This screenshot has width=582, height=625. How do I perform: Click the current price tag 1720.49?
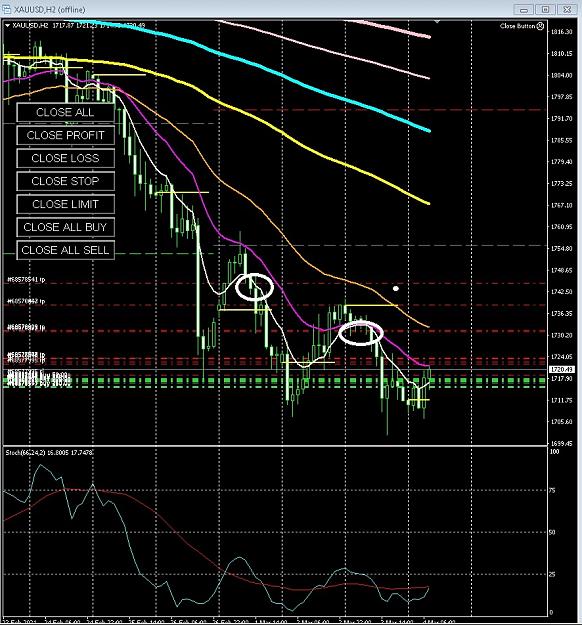561,369
